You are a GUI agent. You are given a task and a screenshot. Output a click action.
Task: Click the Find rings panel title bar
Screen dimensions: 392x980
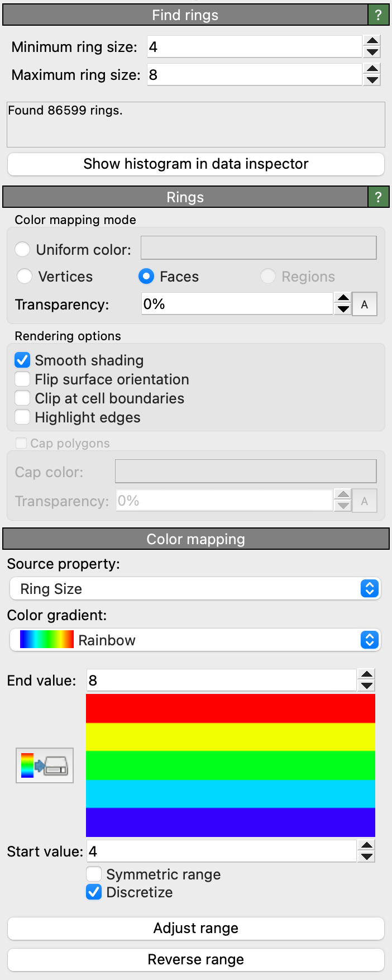click(x=185, y=15)
